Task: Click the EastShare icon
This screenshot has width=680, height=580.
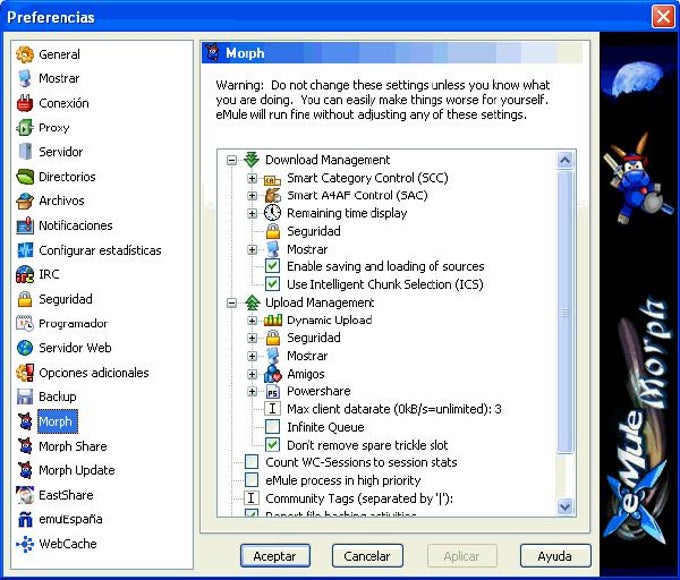Action: point(25,495)
